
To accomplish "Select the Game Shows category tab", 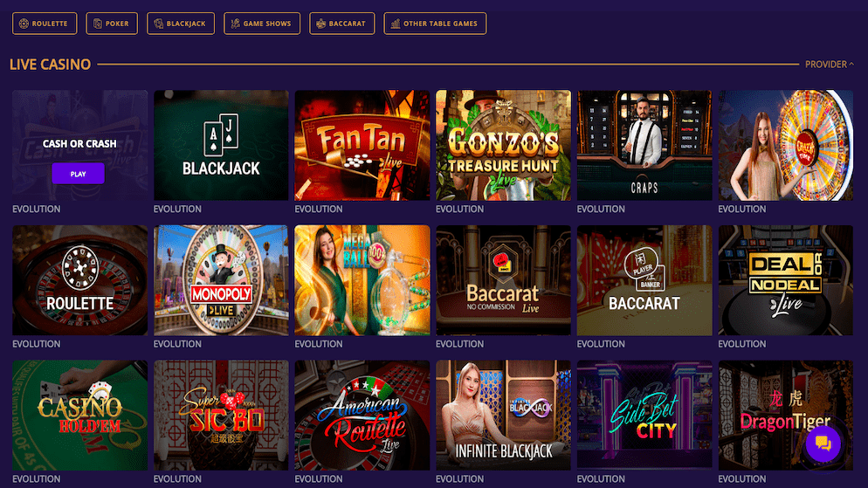I will pyautogui.click(x=262, y=24).
